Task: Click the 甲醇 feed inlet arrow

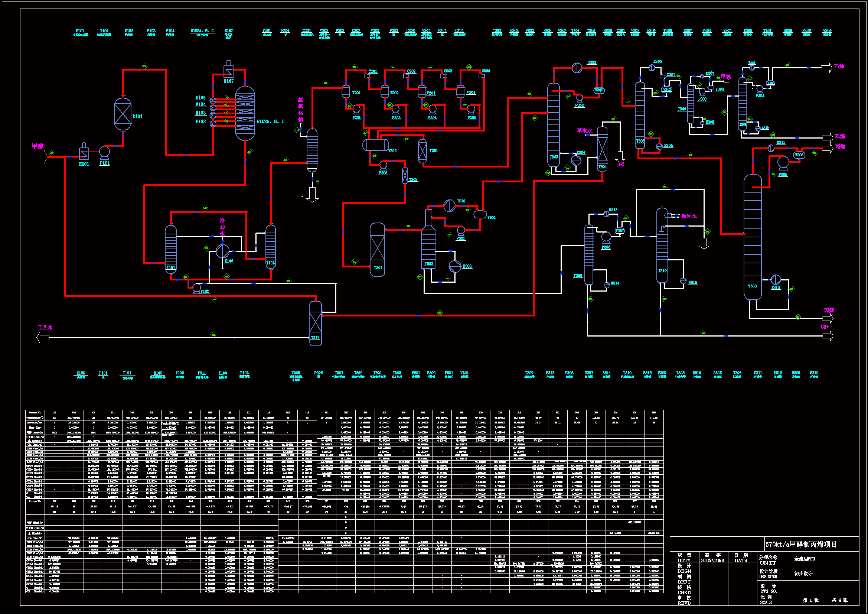Action: 40,156
